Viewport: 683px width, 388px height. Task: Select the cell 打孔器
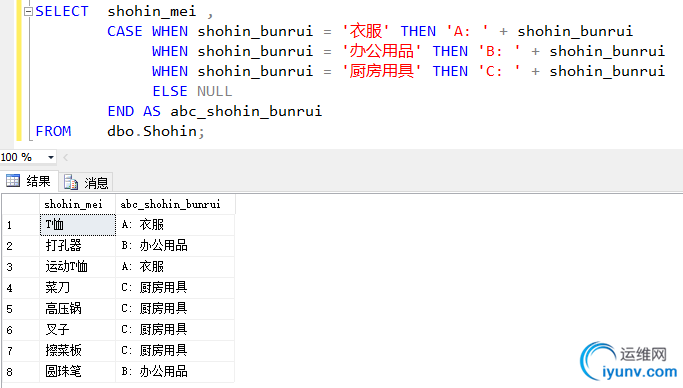coord(78,246)
